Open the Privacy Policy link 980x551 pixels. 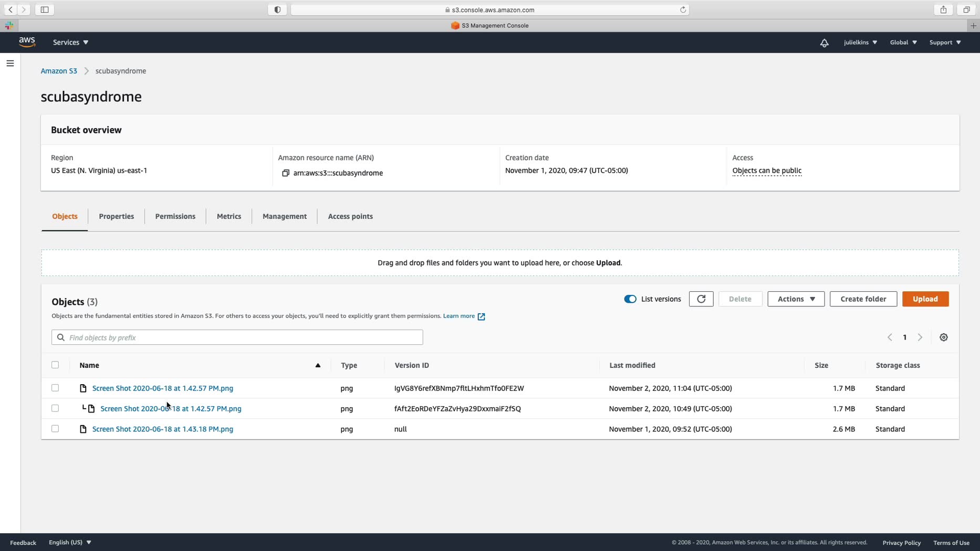(901, 543)
